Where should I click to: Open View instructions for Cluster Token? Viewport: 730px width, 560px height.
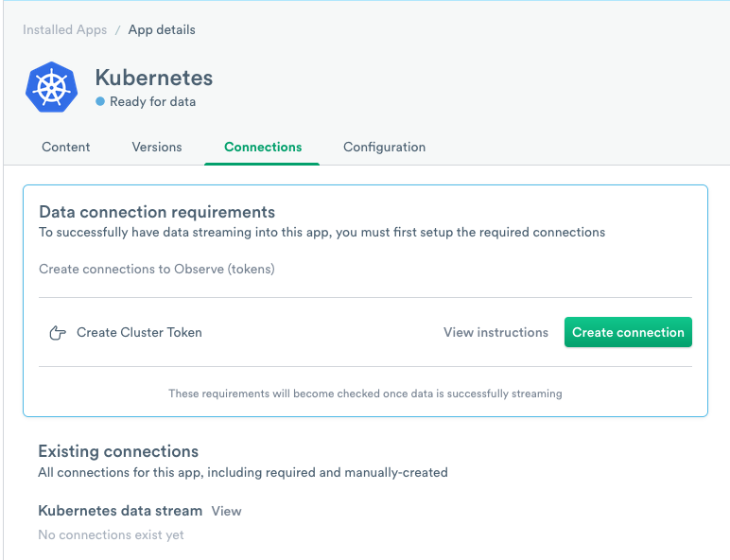pyautogui.click(x=495, y=332)
